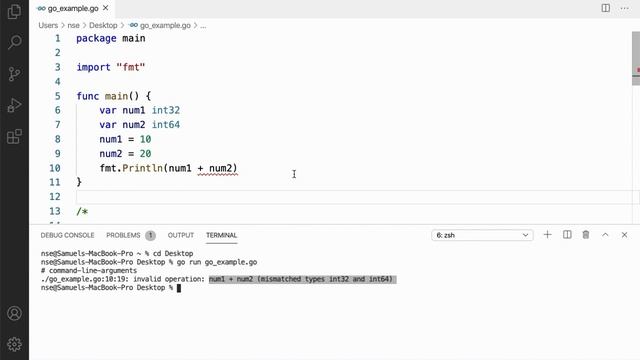640x360 pixels.
Task: Switch to the Output tab
Action: (180, 235)
